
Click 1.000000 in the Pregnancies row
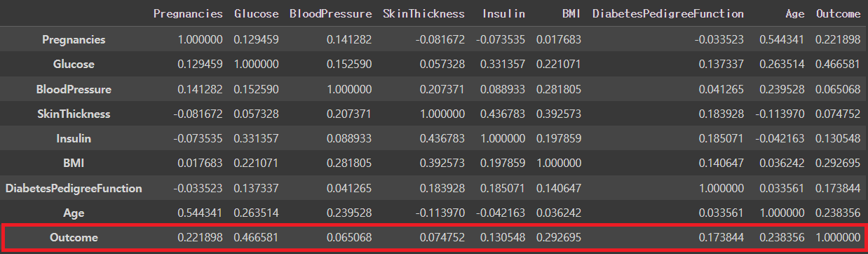pyautogui.click(x=201, y=39)
